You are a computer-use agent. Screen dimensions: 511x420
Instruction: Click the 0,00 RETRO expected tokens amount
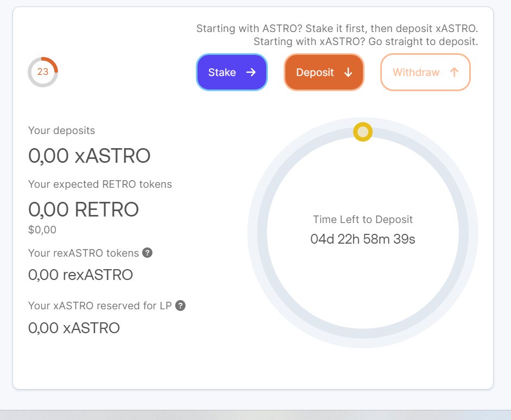tap(84, 209)
